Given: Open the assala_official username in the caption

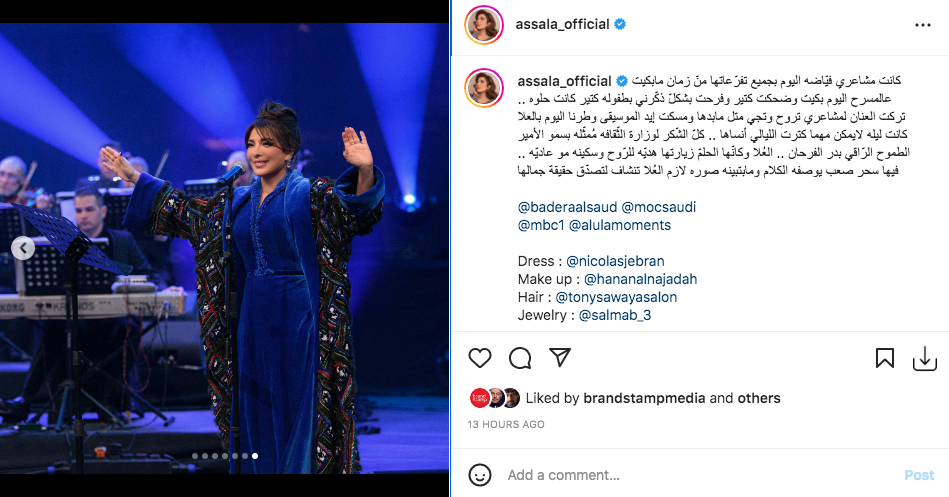Looking at the screenshot, I should pos(564,81).
